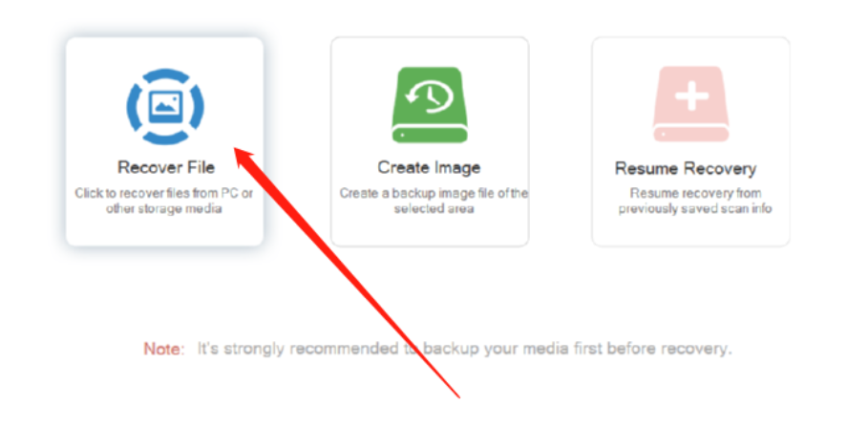
Task: Click the pink drive's bottom indicator bar
Action: (690, 134)
